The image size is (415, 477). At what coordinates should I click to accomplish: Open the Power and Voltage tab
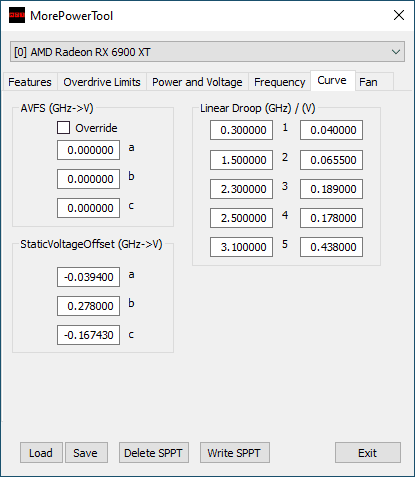197,82
